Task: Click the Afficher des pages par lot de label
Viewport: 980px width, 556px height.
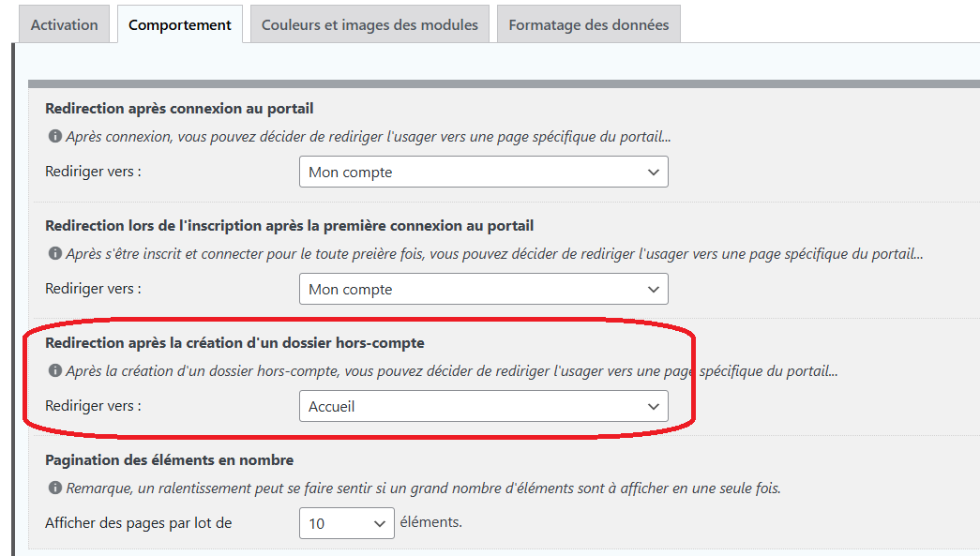Action: pos(138,523)
